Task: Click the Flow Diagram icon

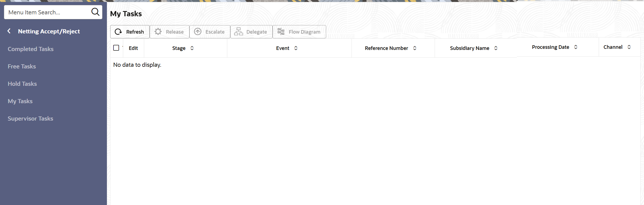Action: (x=281, y=32)
